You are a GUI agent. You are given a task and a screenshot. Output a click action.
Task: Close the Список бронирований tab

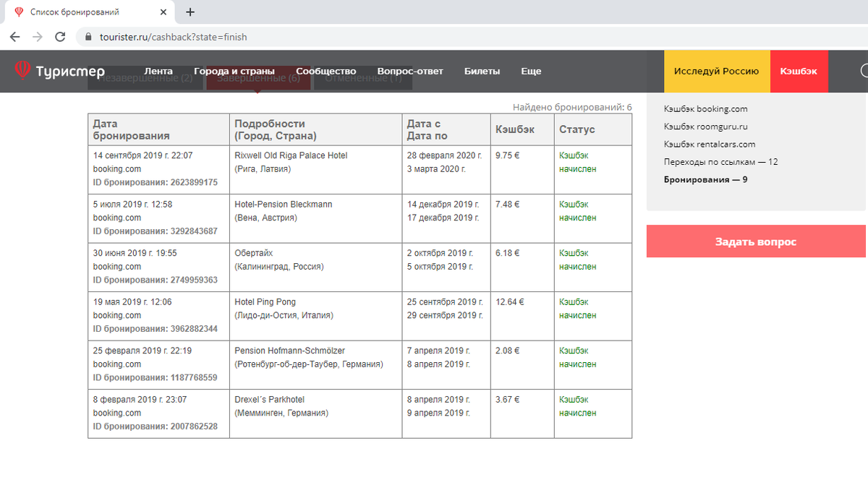coord(164,12)
